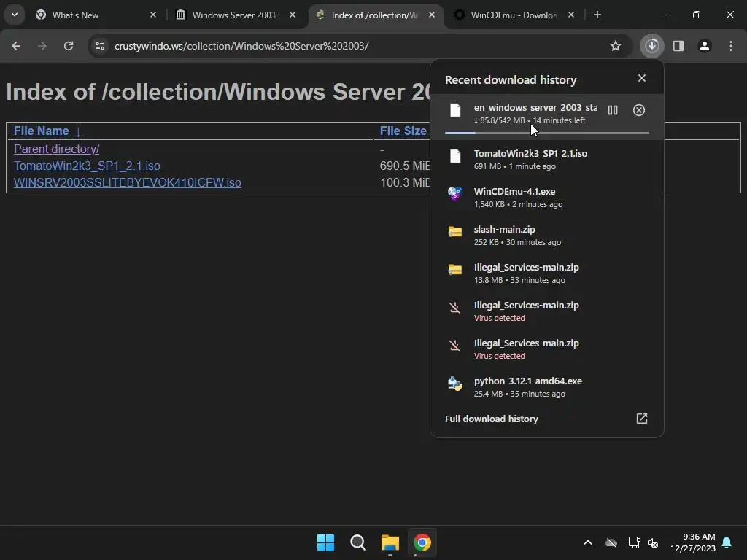Open the Parent directory link
Viewport: 747px width, 560px height.
click(x=56, y=149)
